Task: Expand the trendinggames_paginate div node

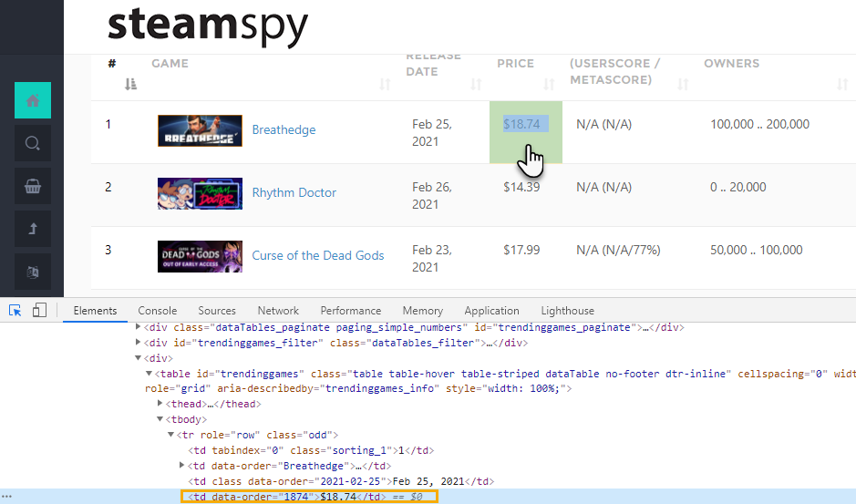Action: coord(139,327)
